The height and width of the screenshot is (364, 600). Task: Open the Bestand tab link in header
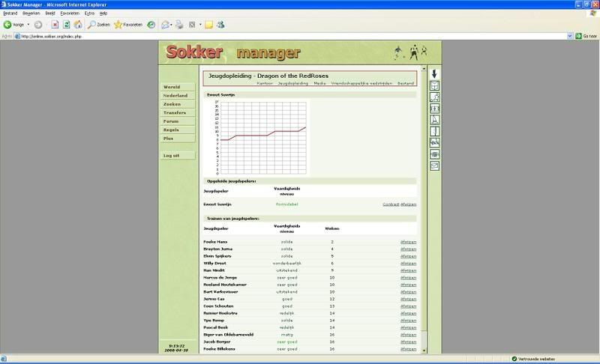[406, 83]
